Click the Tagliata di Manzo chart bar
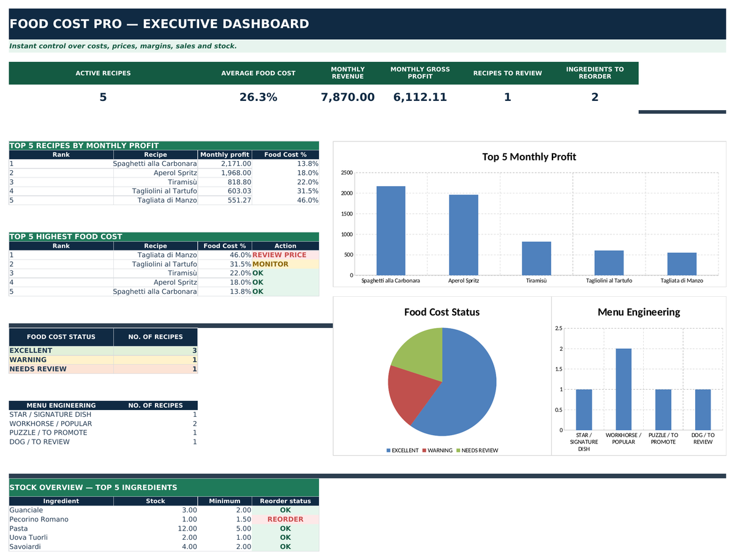The image size is (735, 560). [682, 264]
